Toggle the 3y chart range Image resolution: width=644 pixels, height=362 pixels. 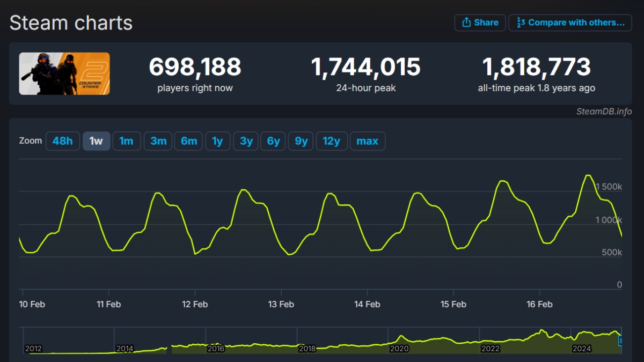pyautogui.click(x=246, y=141)
